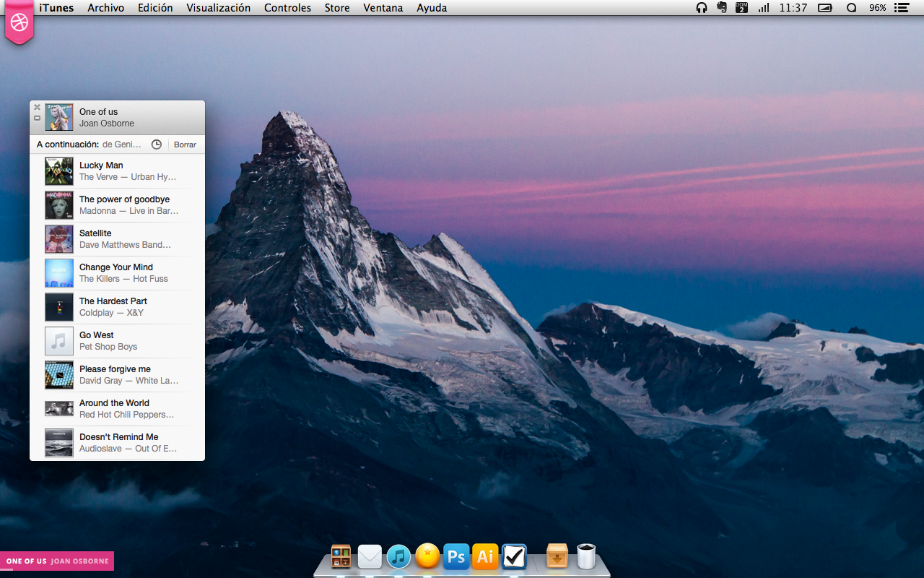This screenshot has height=578, width=924.
Task: Click the signal strength bars icon
Action: [x=763, y=8]
